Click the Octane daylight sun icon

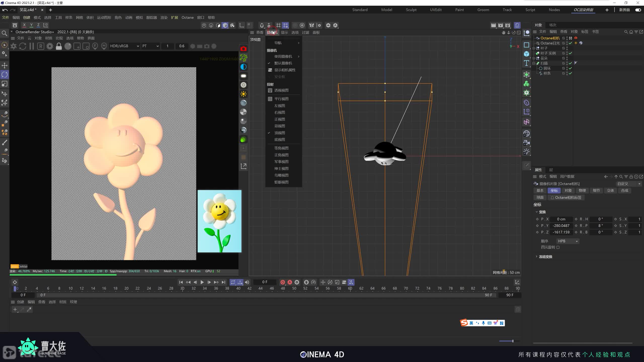pos(243,94)
